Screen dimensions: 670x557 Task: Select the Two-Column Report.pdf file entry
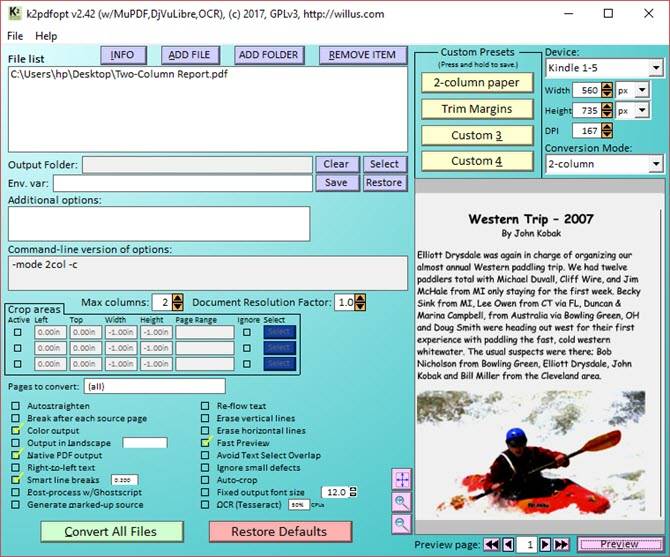pyautogui.click(x=119, y=74)
